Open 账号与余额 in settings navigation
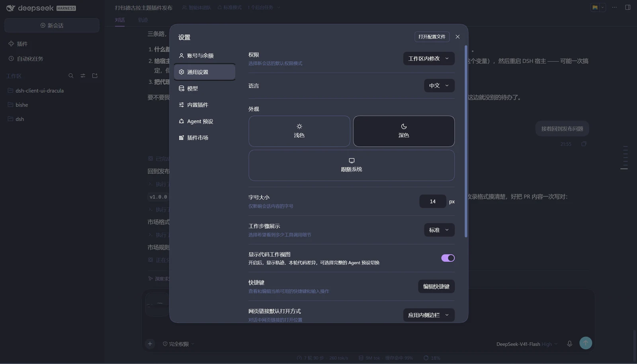Image resolution: width=637 pixels, height=364 pixels. [x=205, y=56]
